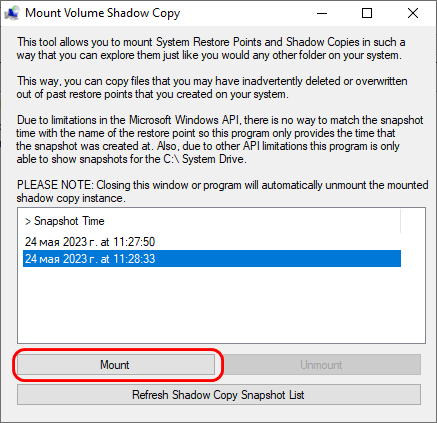
Task: Click the PLEASE NOTE warning paragraph
Action: tap(222, 191)
